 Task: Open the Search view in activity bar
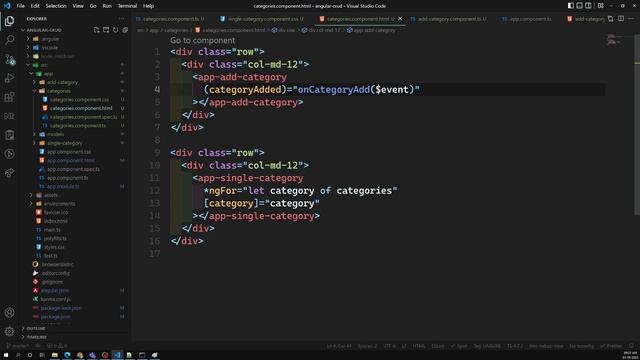[x=9, y=40]
